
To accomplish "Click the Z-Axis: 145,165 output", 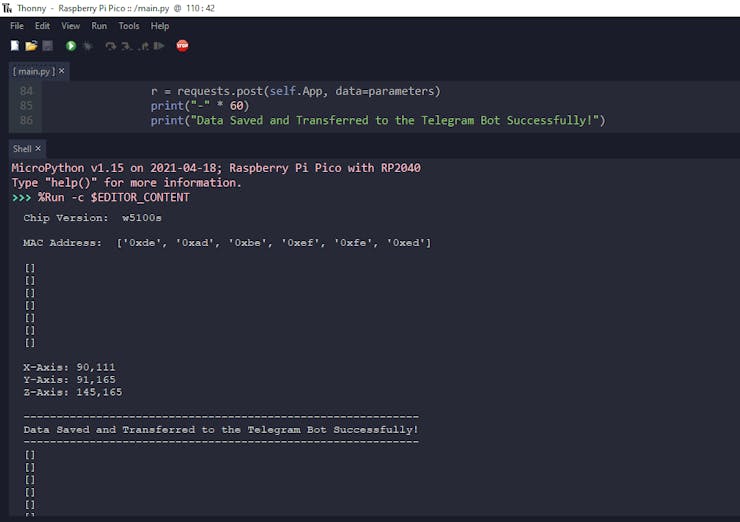I will [73, 392].
